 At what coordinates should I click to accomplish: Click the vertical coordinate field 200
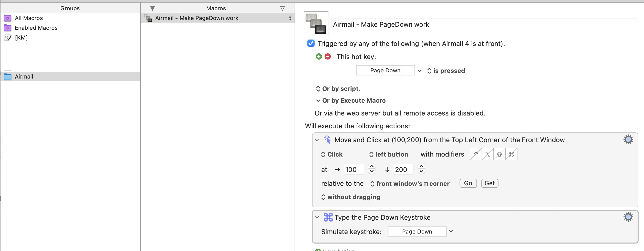pyautogui.click(x=403, y=169)
